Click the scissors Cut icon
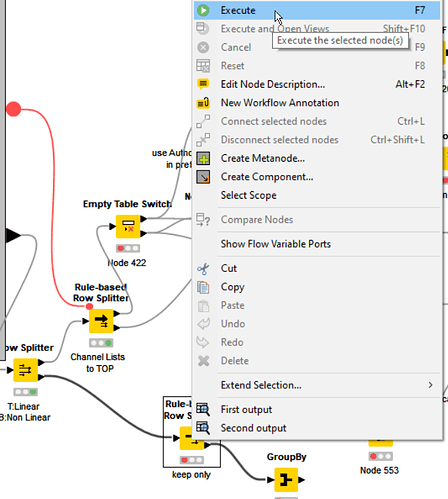Viewport: 448px width, 499px height. (203, 269)
